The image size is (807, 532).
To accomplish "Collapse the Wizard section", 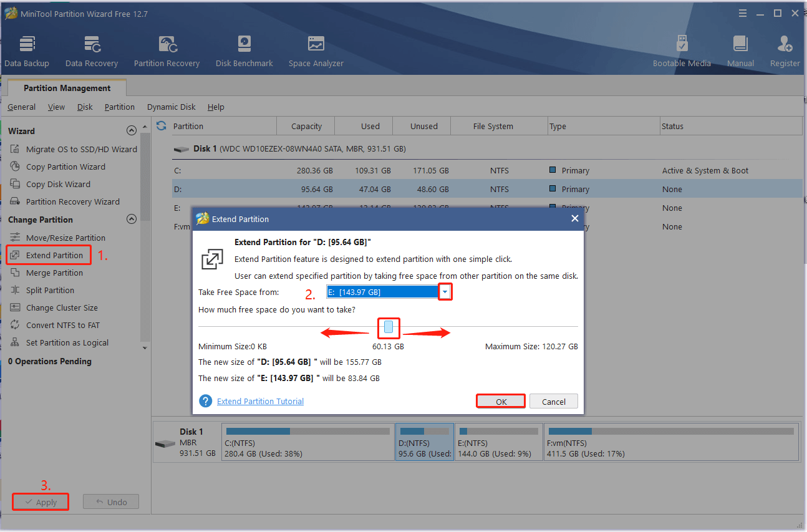I will 131,131.
